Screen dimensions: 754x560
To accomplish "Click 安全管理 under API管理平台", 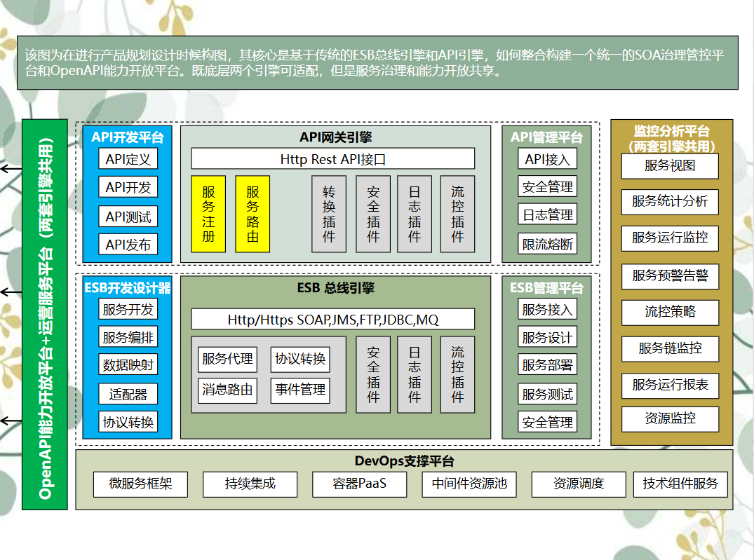I will coord(547,186).
